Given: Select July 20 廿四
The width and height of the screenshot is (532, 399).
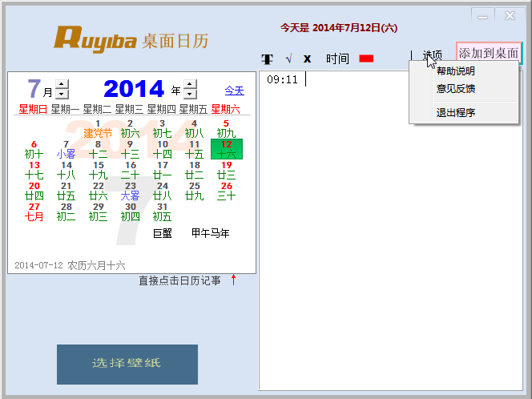Looking at the screenshot, I should (34, 191).
